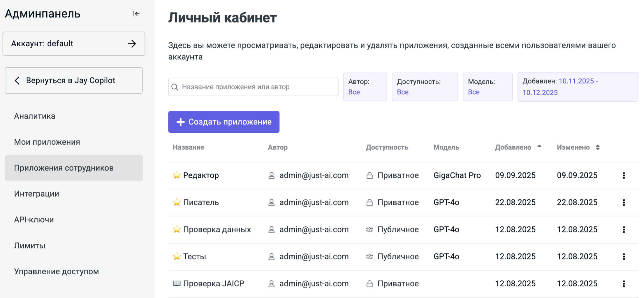Open the kebab menu for Проверка JAICP
644x298 pixels.
pos(624,284)
